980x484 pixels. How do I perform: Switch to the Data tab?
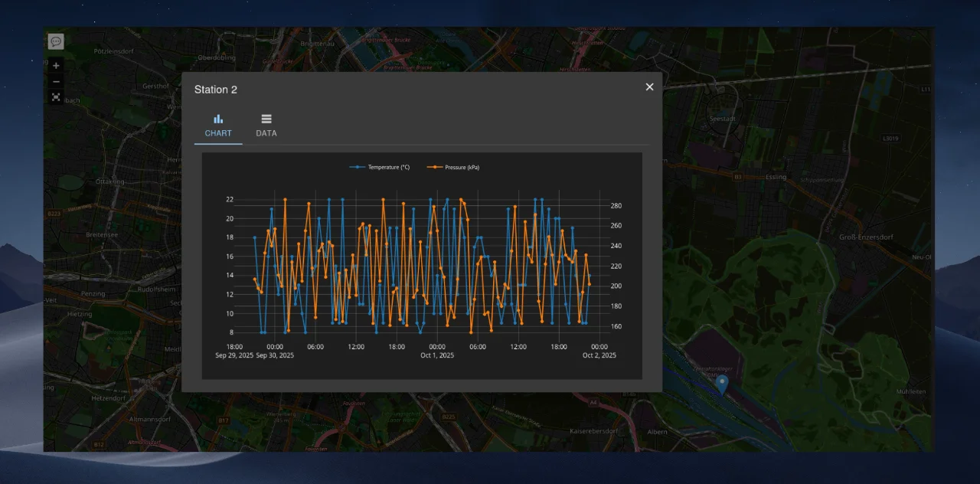(x=266, y=126)
